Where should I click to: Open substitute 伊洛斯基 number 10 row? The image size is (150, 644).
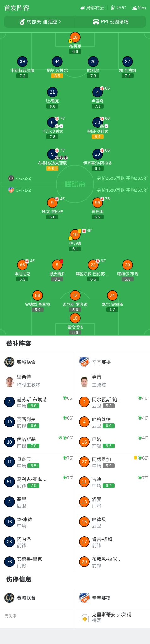tap(38, 442)
